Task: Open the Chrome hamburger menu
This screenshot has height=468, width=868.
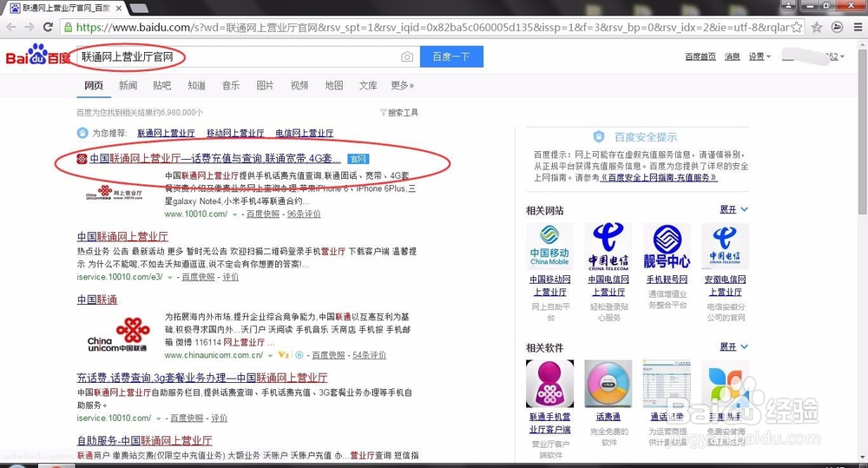Action: point(858,27)
